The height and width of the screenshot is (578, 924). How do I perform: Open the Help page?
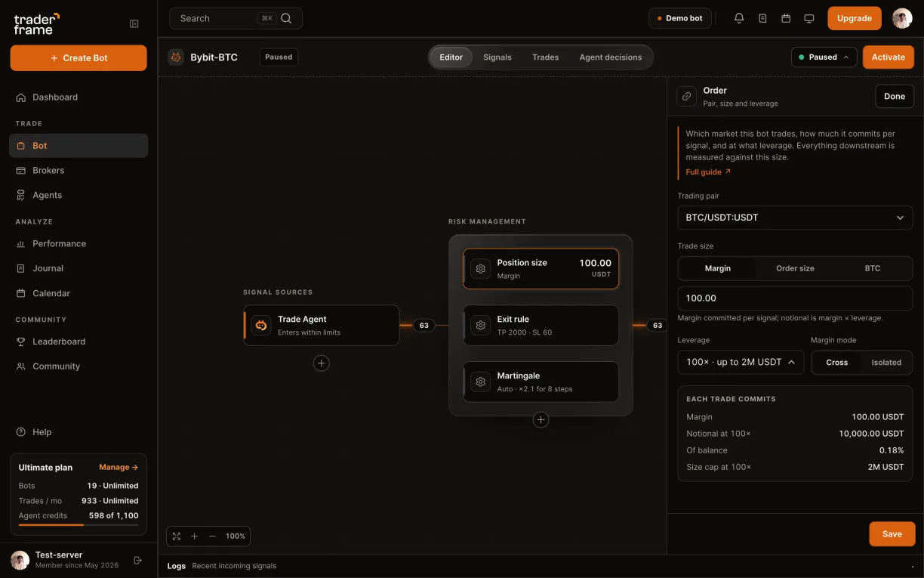pos(79,432)
